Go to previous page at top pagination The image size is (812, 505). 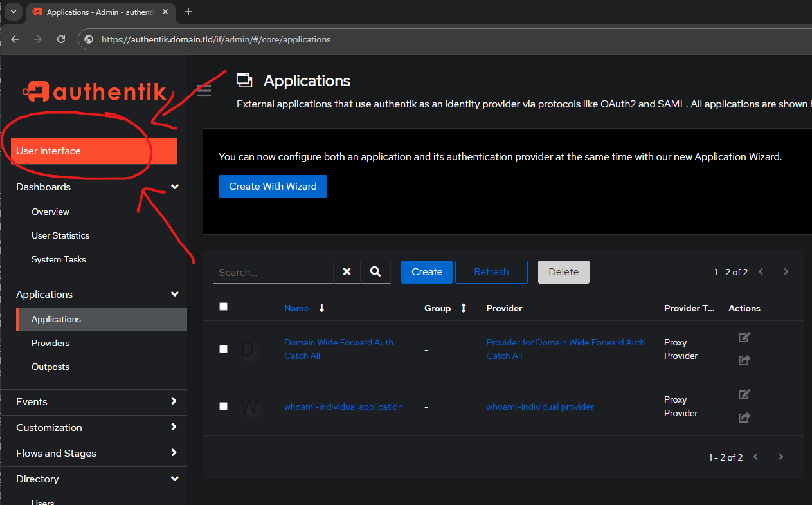click(x=761, y=271)
